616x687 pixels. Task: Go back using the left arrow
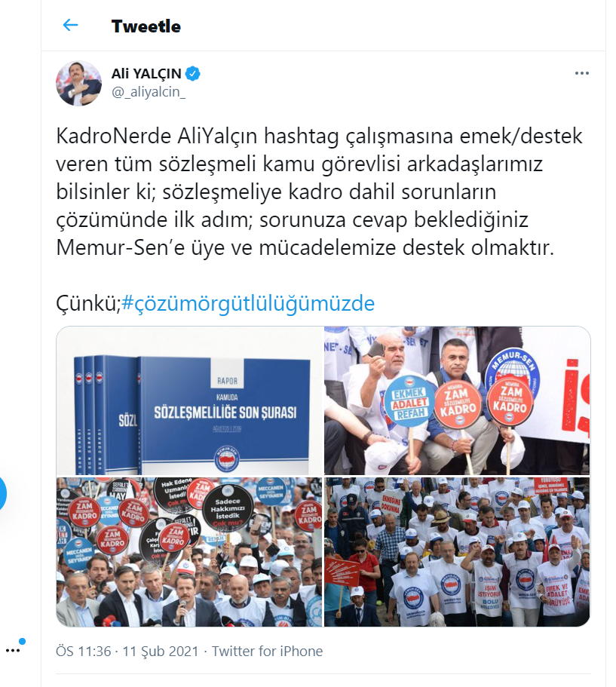[70, 26]
